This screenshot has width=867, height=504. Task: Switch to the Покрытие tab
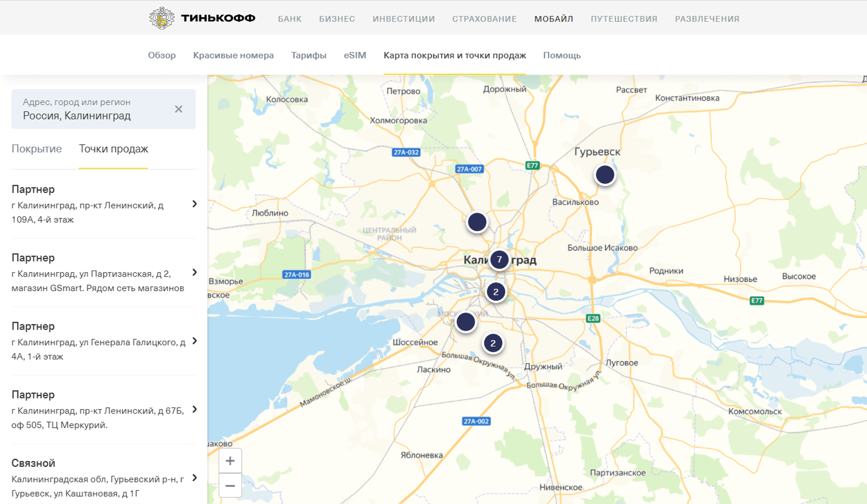click(37, 149)
